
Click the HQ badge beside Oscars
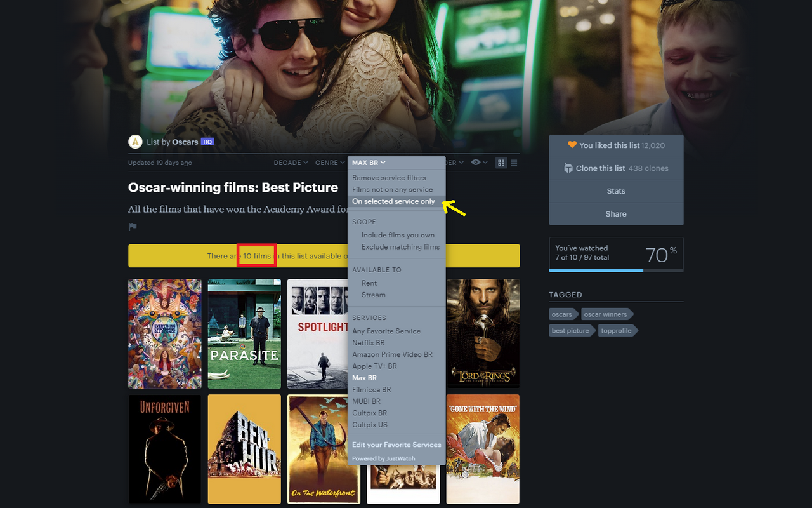(207, 142)
